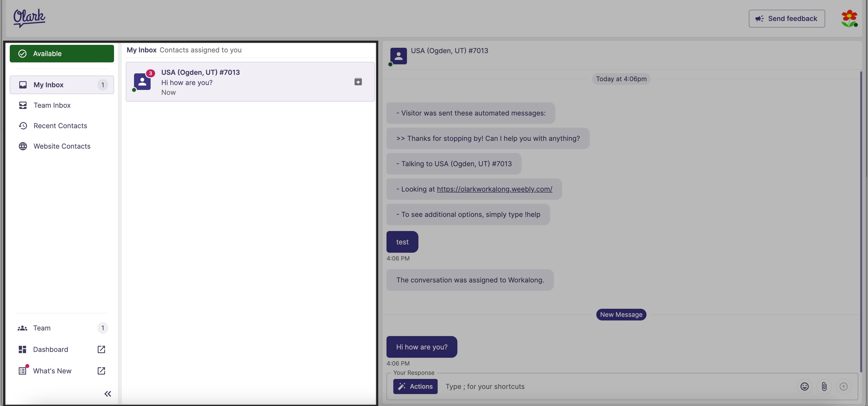Collapse the left sidebar
Viewport: 868px width, 406px height.
[107, 394]
